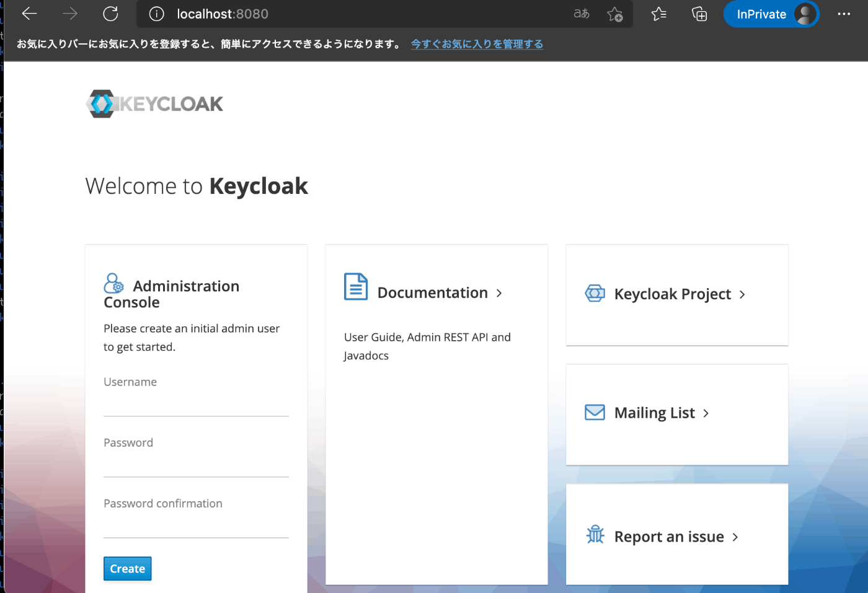Open the manage favorites link in Japanese
Image resolution: width=868 pixels, height=593 pixels.
click(477, 44)
